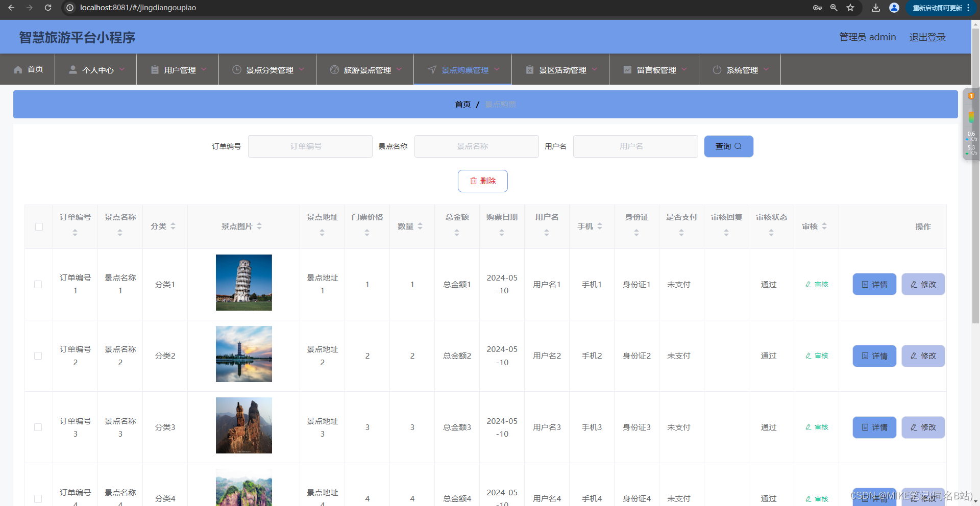This screenshot has height=506, width=980.
Task: Click the paper plane icon beside 景点购票管理
Action: pyautogui.click(x=432, y=69)
